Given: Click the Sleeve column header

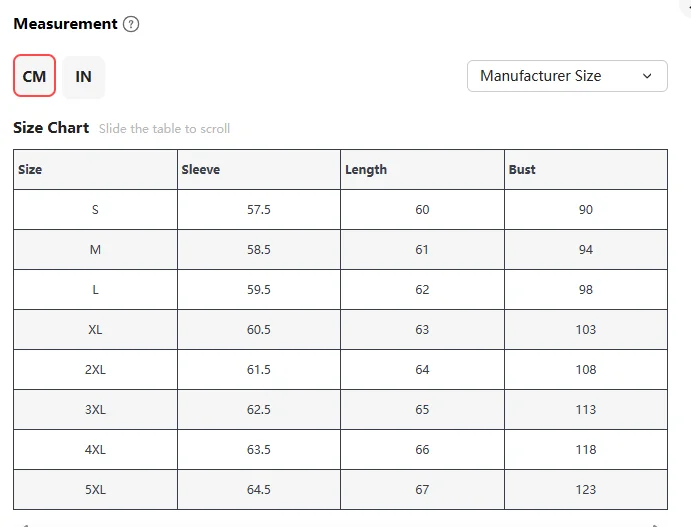Looking at the screenshot, I should click(201, 170).
